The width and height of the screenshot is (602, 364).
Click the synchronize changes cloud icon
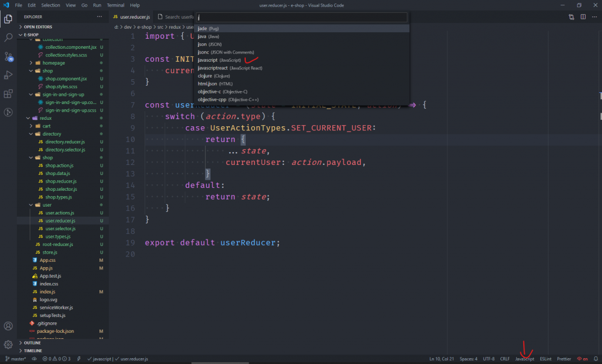[34, 359]
